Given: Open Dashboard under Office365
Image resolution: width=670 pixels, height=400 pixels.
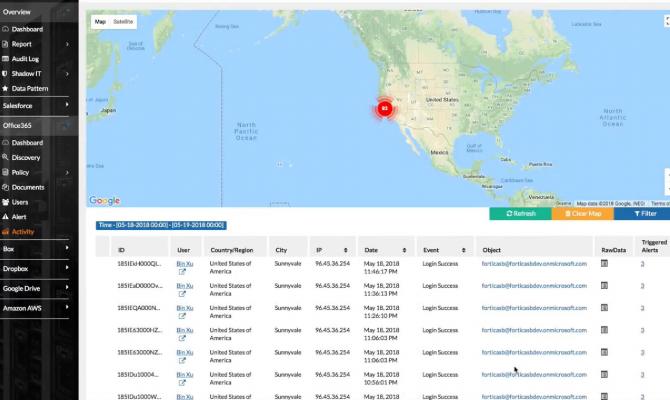Looking at the screenshot, I should (x=27, y=143).
